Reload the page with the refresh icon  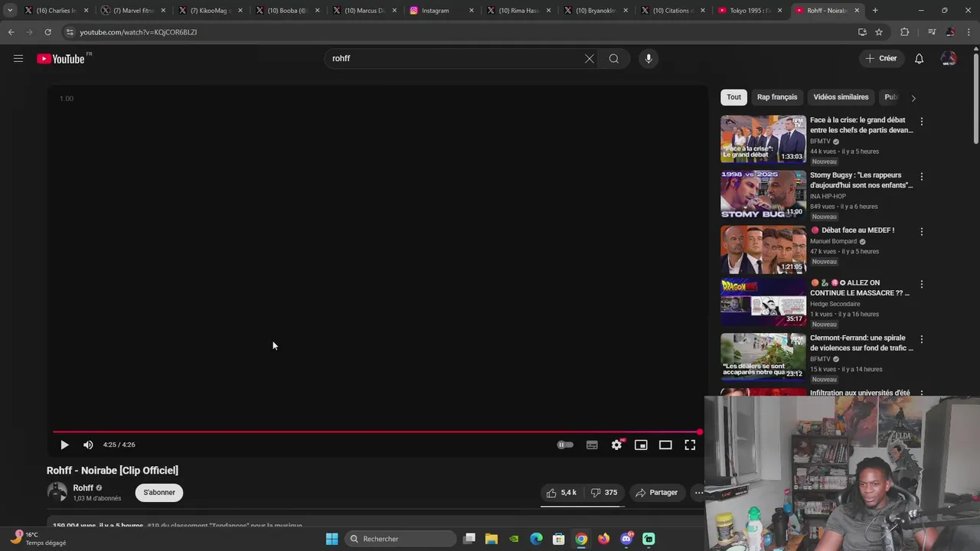[x=47, y=32]
